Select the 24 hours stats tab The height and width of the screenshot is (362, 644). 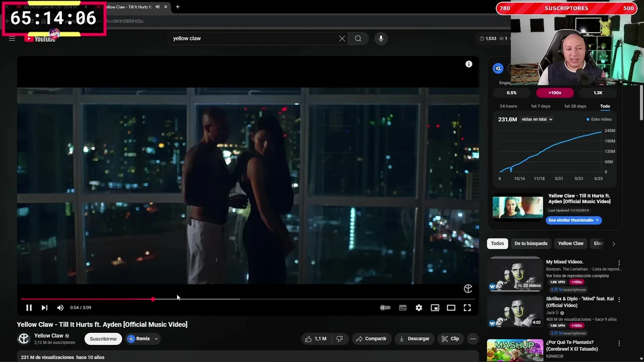point(508,106)
